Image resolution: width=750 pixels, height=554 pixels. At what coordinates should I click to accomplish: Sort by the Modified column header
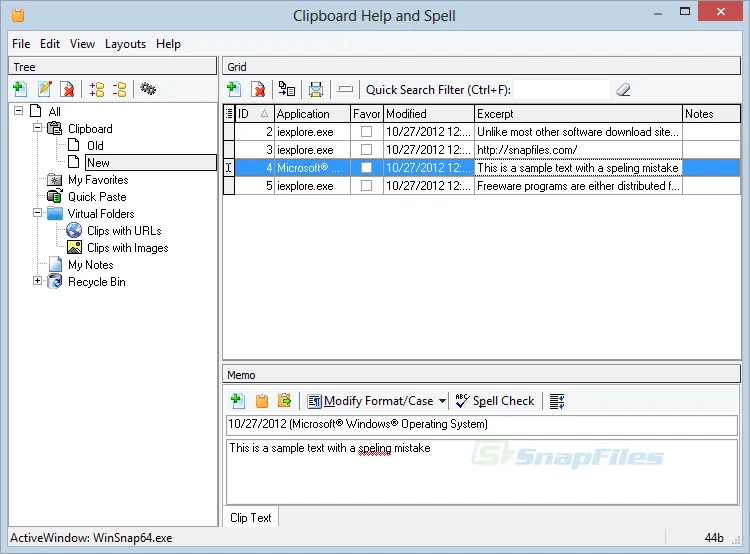pos(429,113)
